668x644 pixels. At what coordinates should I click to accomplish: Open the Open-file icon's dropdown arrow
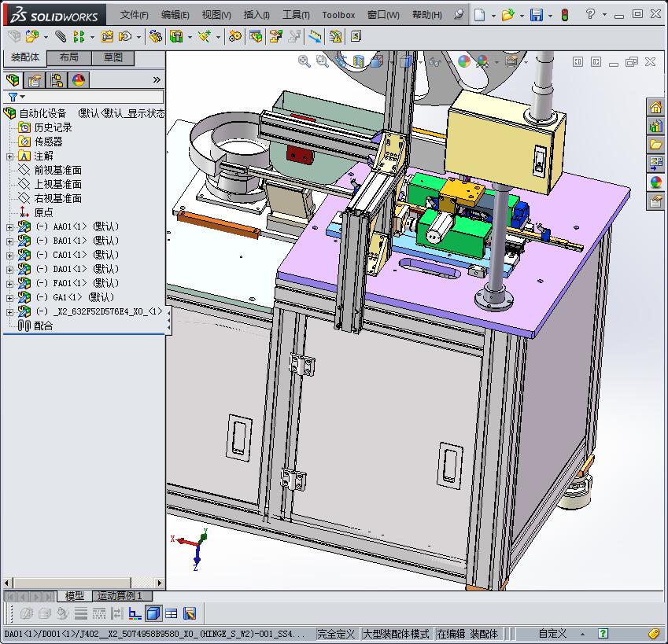pyautogui.click(x=522, y=16)
